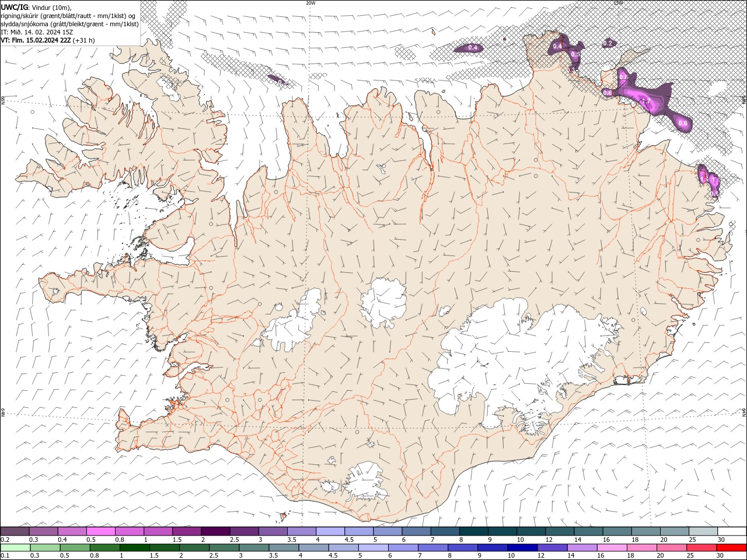The image size is (747, 560).
Task: Click the 'slydda/snjókoma (grátt/bleikt/grænt' legend line
Action: (69, 24)
